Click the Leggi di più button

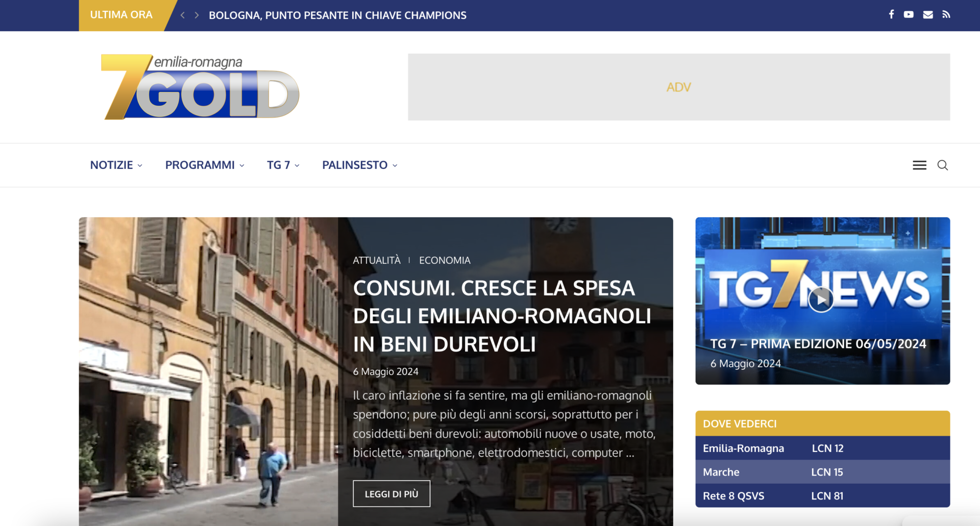[391, 494]
